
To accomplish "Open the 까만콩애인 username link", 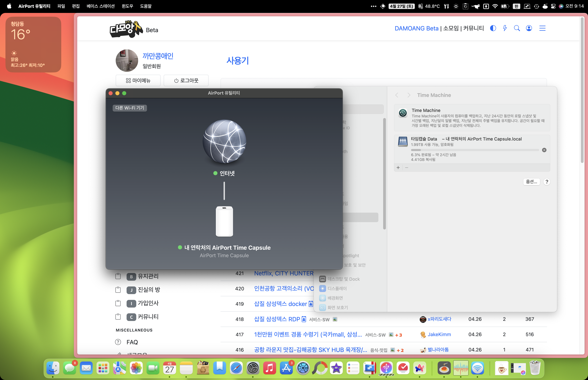I will pos(158,56).
